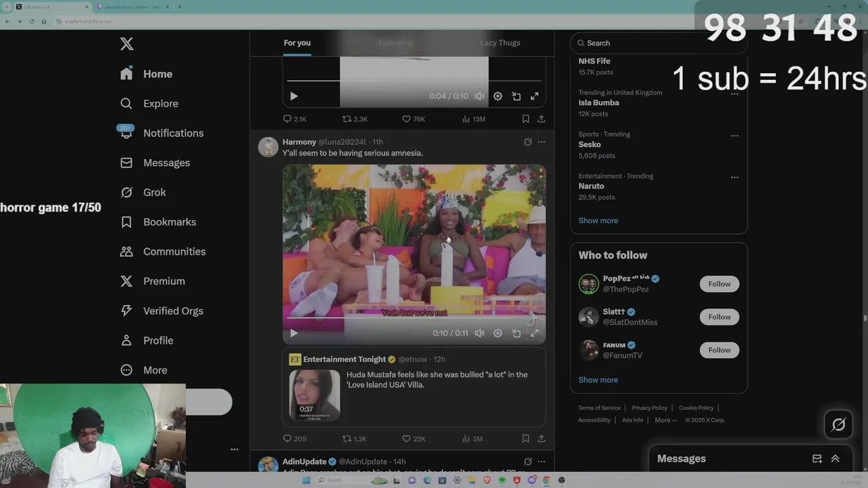Image resolution: width=868 pixels, height=488 pixels.
Task: Open settings gear on the 0:04 / 0:10 video
Action: coord(498,96)
